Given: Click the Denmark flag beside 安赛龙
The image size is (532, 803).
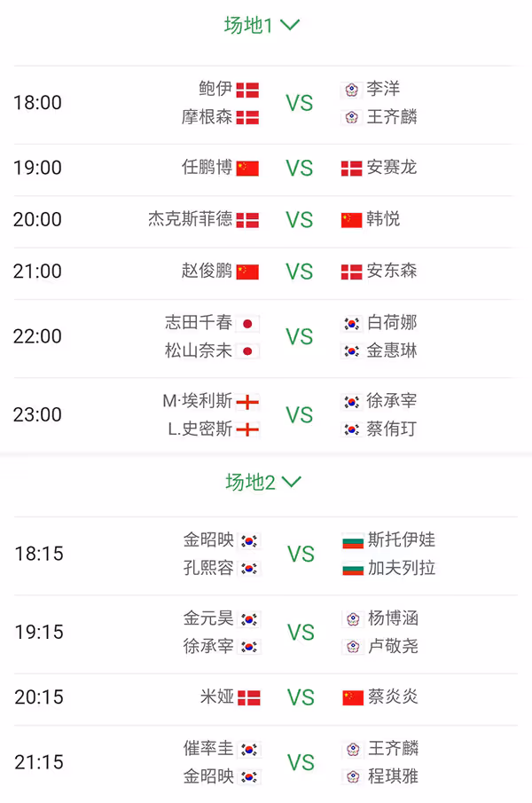Looking at the screenshot, I should point(351,169).
